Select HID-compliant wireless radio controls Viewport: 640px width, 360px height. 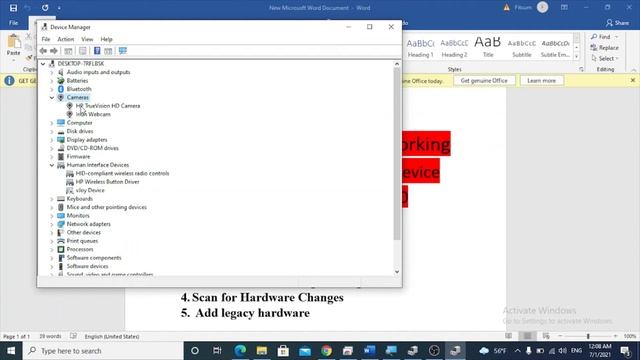122,173
